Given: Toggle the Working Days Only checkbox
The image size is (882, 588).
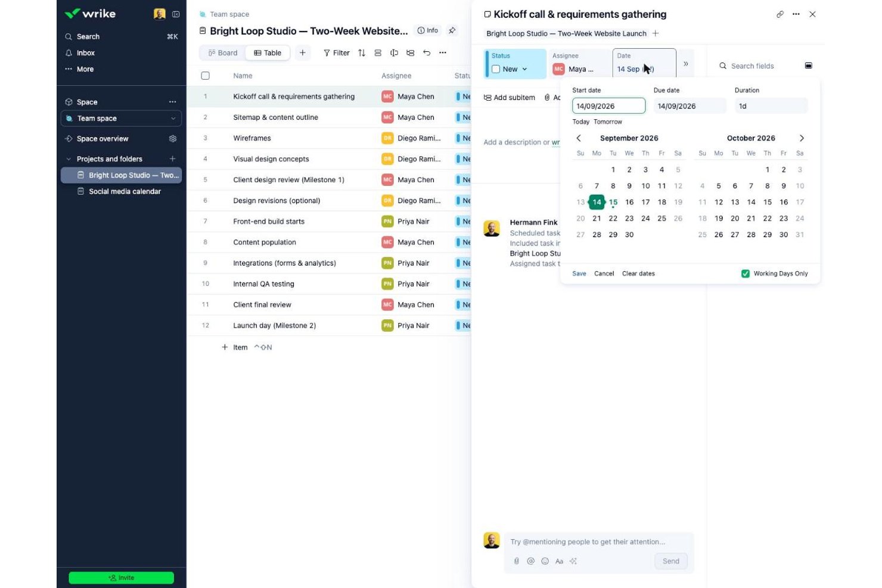Looking at the screenshot, I should pos(745,273).
